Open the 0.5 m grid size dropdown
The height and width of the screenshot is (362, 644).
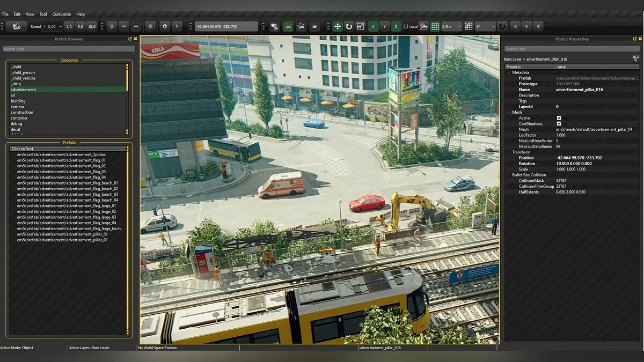(x=452, y=26)
